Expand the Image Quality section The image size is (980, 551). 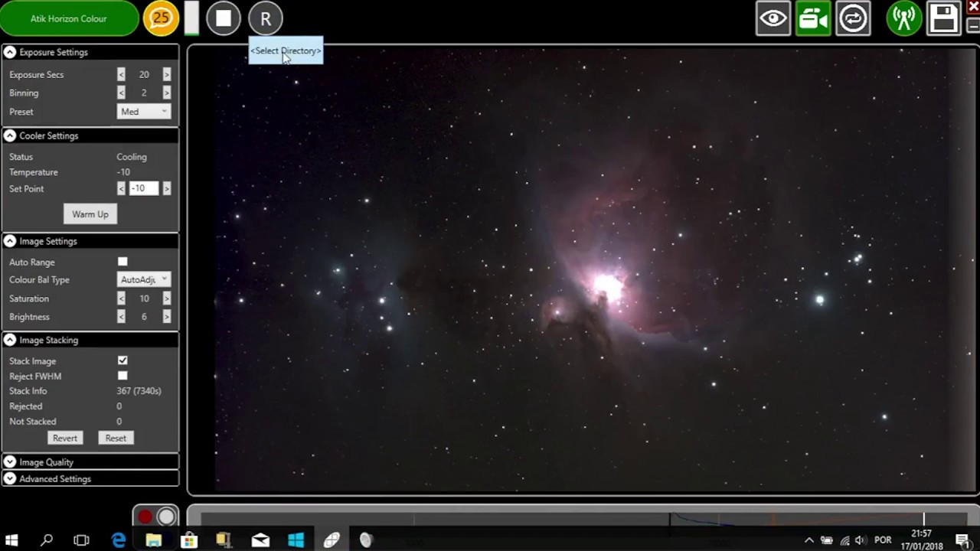pyautogui.click(x=10, y=462)
